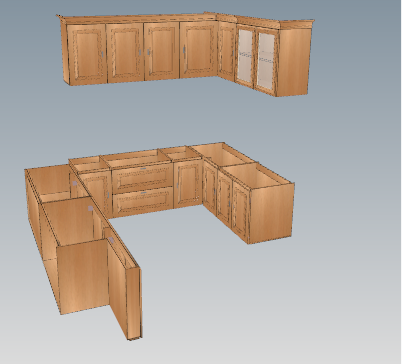
Task: Select the leftmost upper wall cabinet door
Action: [x=87, y=54]
